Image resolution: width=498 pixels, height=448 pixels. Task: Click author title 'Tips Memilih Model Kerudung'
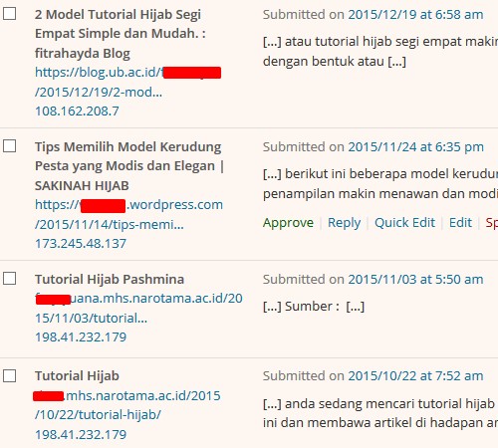(x=128, y=147)
